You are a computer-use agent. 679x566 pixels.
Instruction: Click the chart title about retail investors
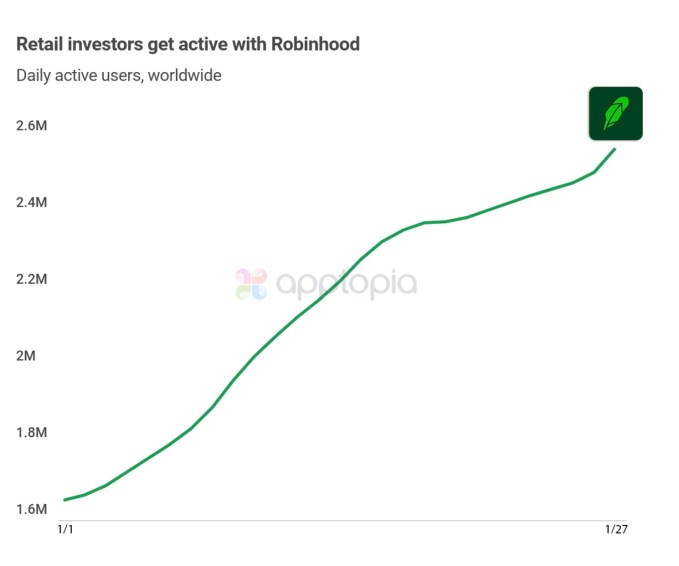187,44
